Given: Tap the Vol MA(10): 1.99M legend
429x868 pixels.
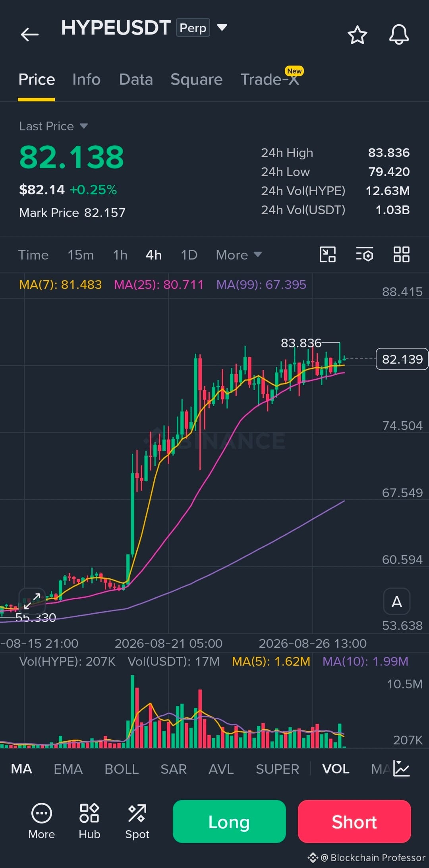Looking at the screenshot, I should [x=365, y=661].
